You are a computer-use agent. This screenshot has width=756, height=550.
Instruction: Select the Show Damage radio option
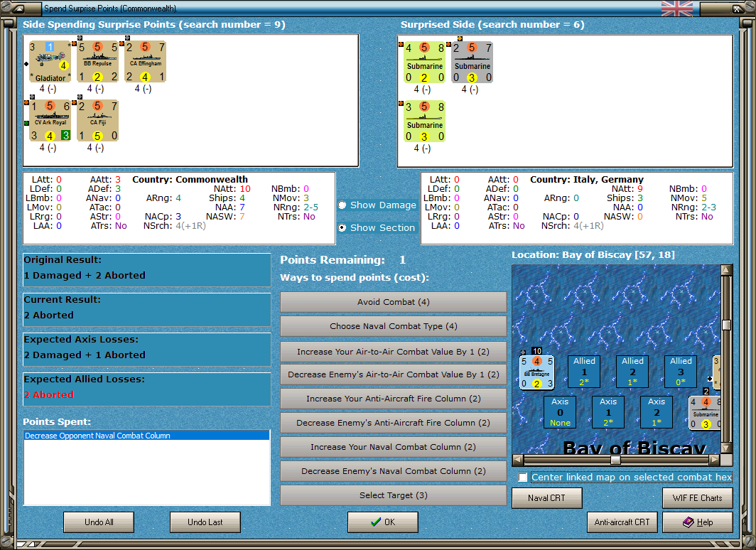tap(342, 205)
